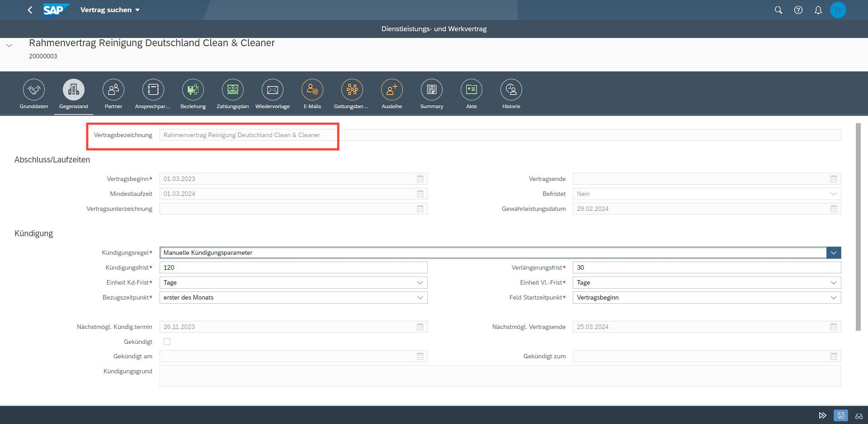Image resolution: width=868 pixels, height=424 pixels.
Task: Open the Ansprechpartner tab
Action: tap(153, 94)
